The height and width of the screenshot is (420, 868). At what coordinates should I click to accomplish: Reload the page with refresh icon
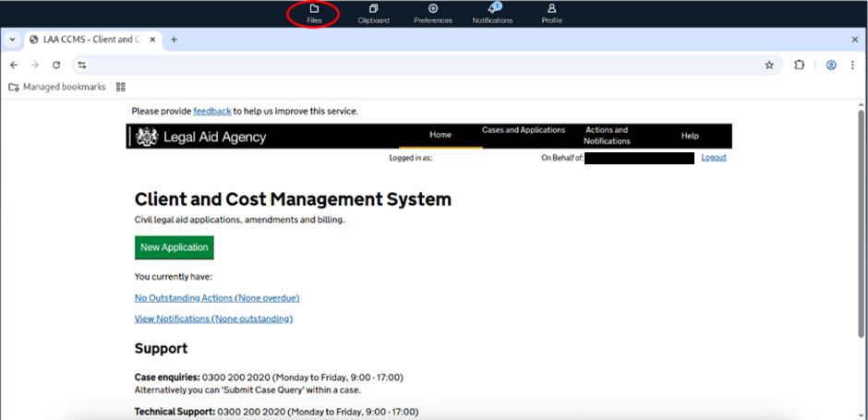coord(56,66)
